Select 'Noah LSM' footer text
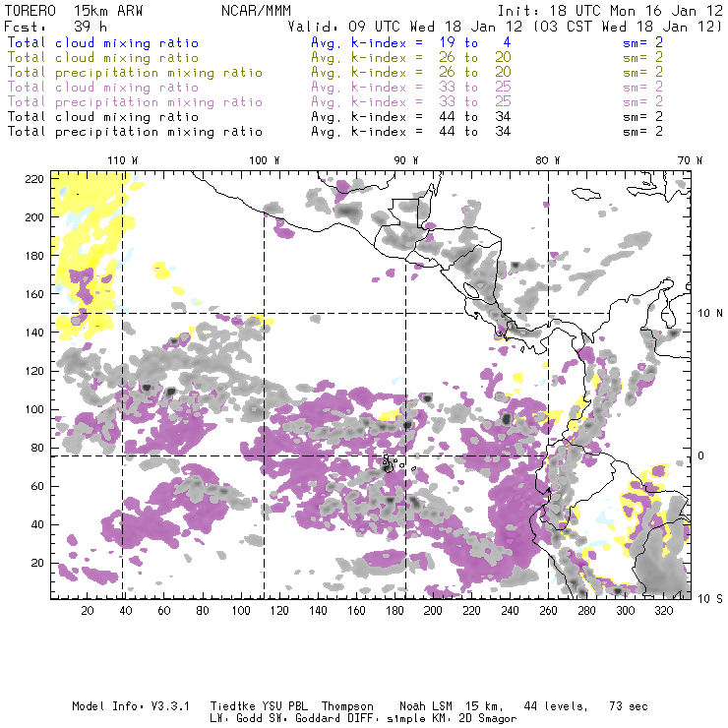Screen dimensions: 728x728 (x=426, y=706)
